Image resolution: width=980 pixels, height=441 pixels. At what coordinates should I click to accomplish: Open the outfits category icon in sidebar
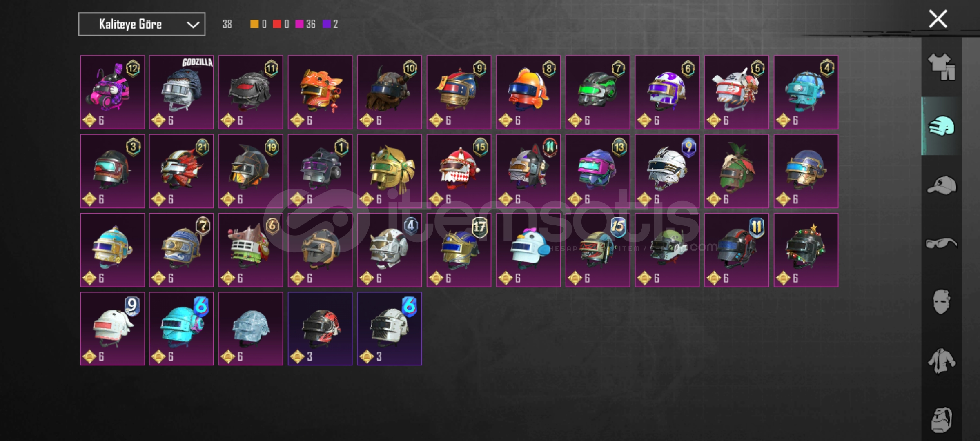click(941, 67)
